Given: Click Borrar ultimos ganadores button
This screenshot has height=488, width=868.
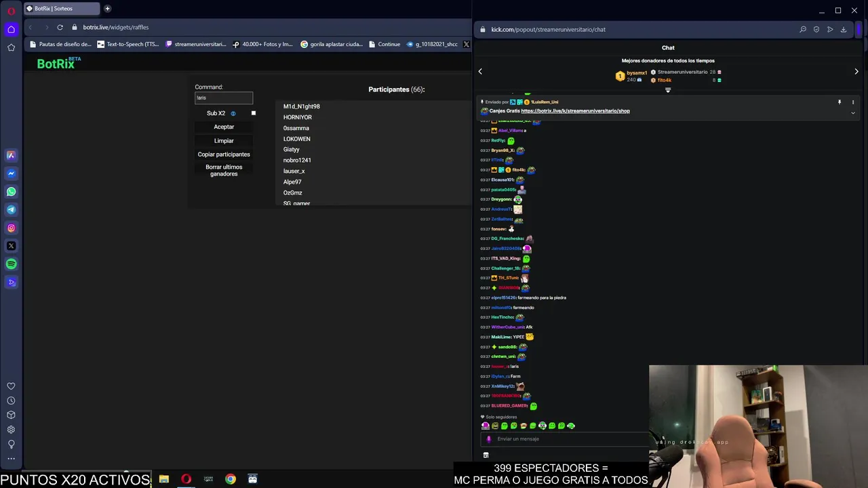Looking at the screenshot, I should point(224,170).
